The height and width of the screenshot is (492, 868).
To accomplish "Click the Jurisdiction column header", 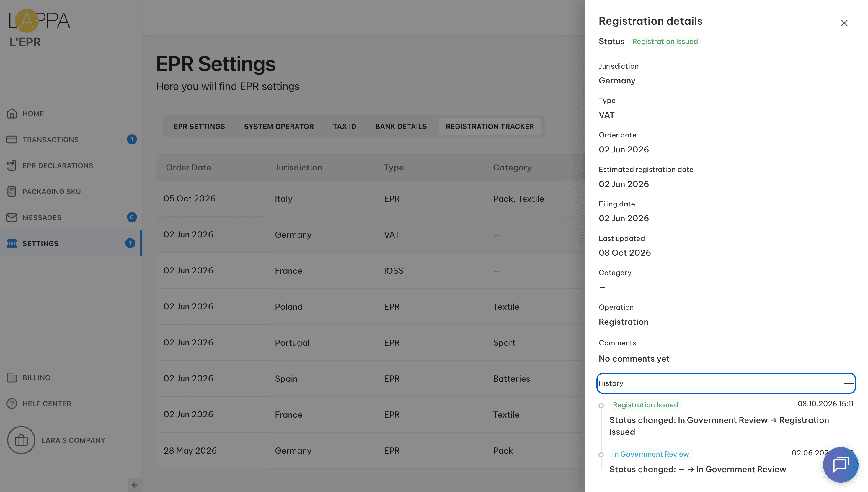I will click(298, 168).
